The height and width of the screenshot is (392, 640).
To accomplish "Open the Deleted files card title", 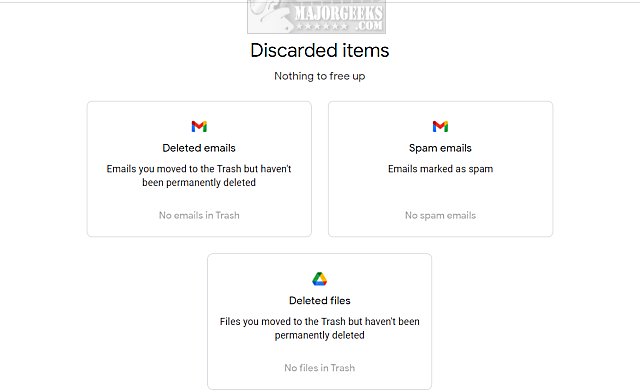I will [x=320, y=301].
